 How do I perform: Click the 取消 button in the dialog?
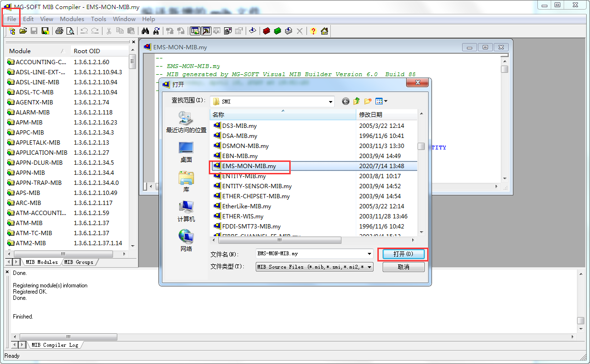tap(403, 267)
